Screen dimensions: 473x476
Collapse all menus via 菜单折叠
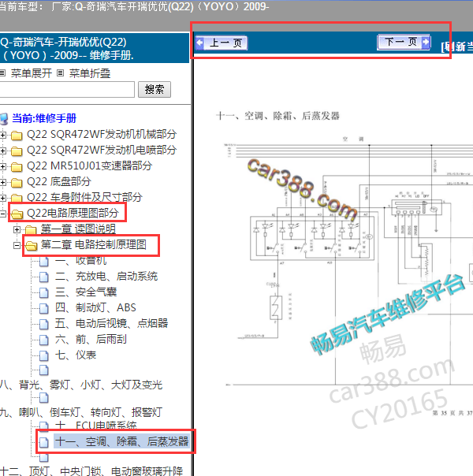pos(90,73)
